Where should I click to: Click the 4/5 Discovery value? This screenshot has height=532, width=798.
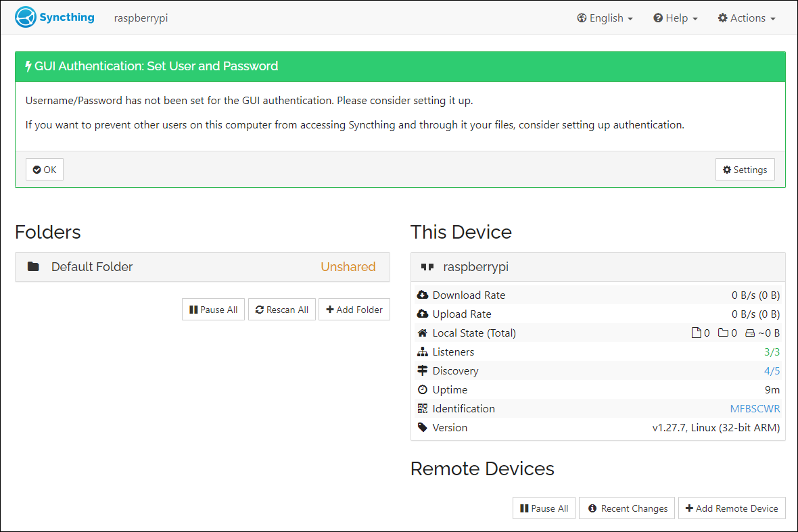click(x=772, y=370)
